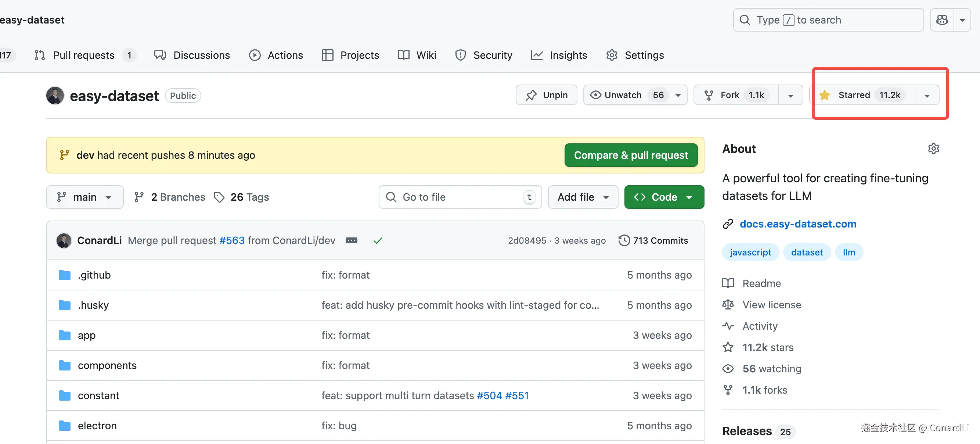980x444 pixels.
Task: Click the .husky folder icon
Action: coord(65,305)
